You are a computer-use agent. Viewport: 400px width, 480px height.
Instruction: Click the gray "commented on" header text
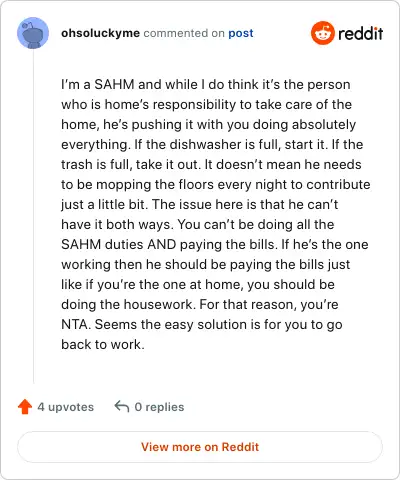184,33
